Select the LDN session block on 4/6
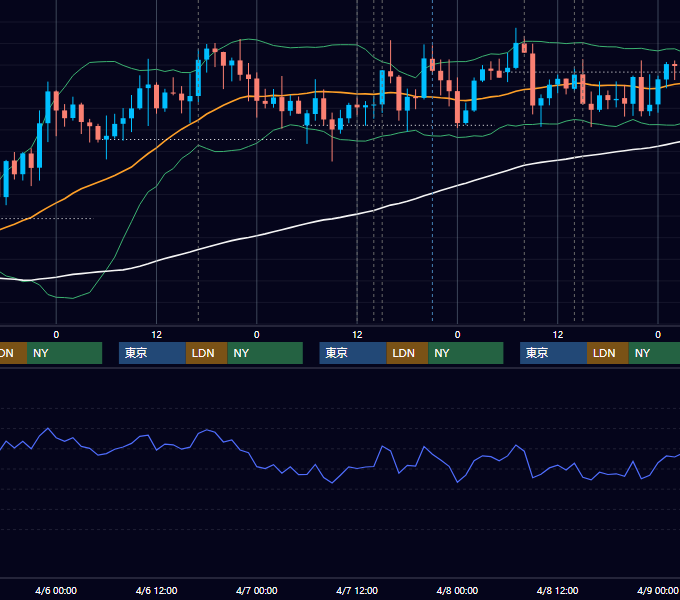This screenshot has height=600, width=680. [x=206, y=353]
